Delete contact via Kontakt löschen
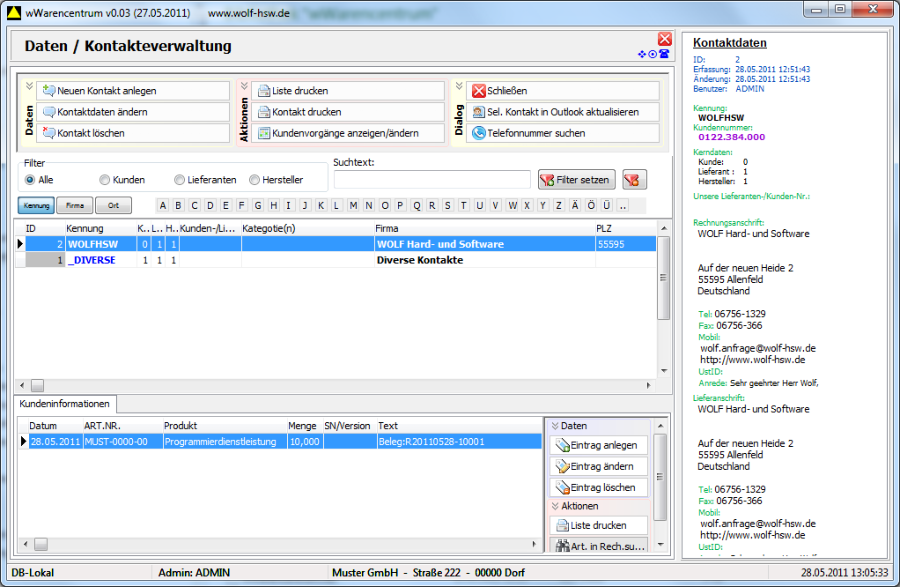 pos(91,133)
